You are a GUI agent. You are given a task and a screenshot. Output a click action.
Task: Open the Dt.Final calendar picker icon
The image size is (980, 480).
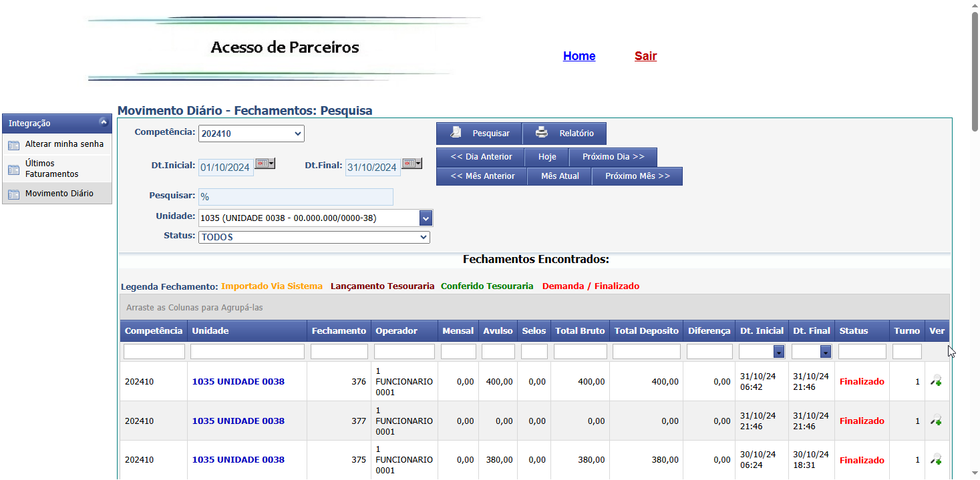(412, 164)
